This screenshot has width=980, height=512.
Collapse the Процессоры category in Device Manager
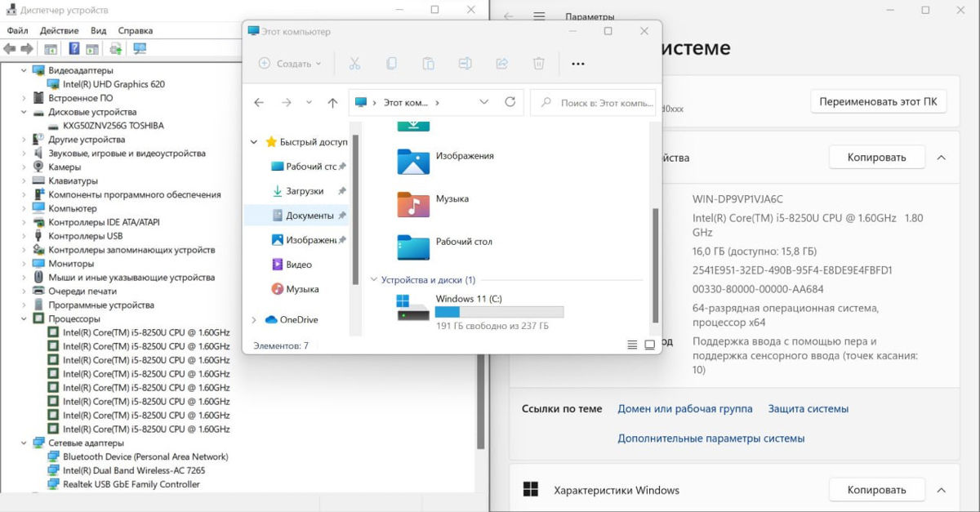point(24,319)
